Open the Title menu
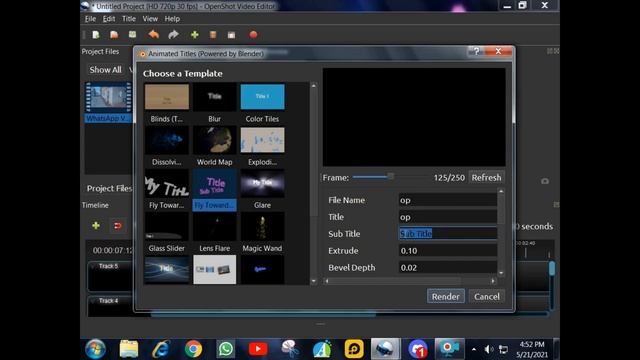Viewport: 640px width, 360px height. [129, 19]
